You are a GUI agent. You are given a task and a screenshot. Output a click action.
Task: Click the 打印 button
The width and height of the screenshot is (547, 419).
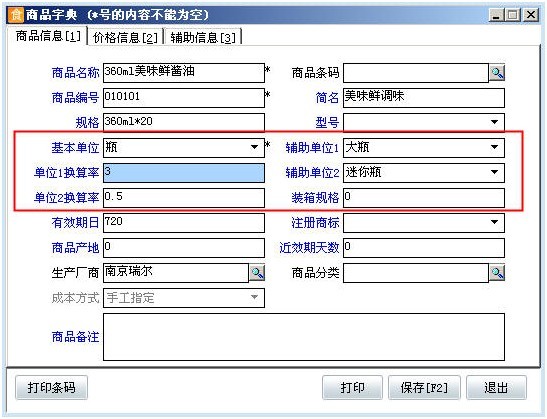[x=352, y=387]
